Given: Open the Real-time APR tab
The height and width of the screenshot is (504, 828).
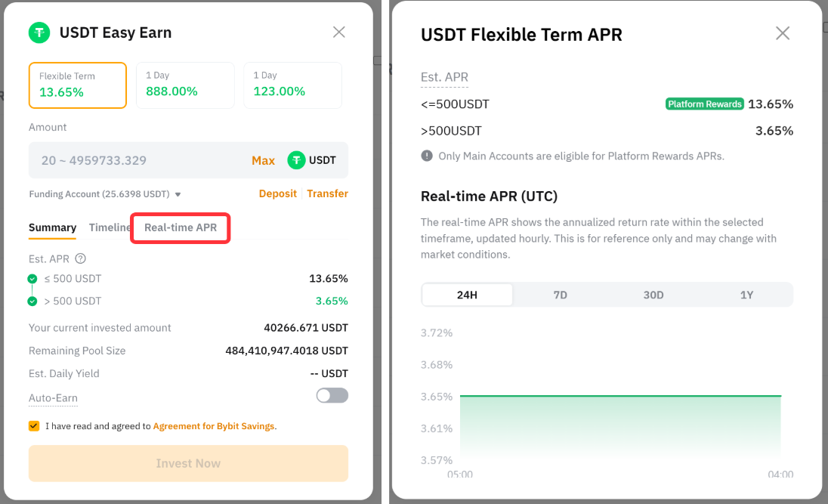Looking at the screenshot, I should (181, 227).
